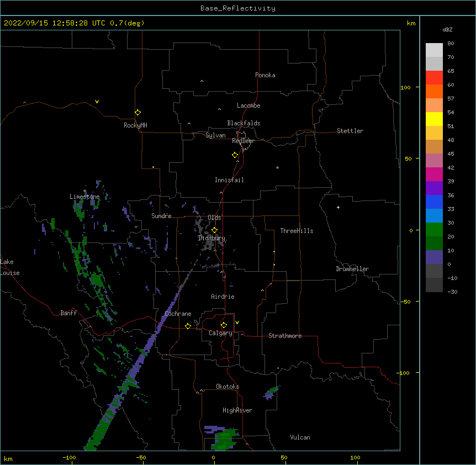This screenshot has width=476, height=465.
Task: Click the HighRiver town label
Action: (x=237, y=410)
